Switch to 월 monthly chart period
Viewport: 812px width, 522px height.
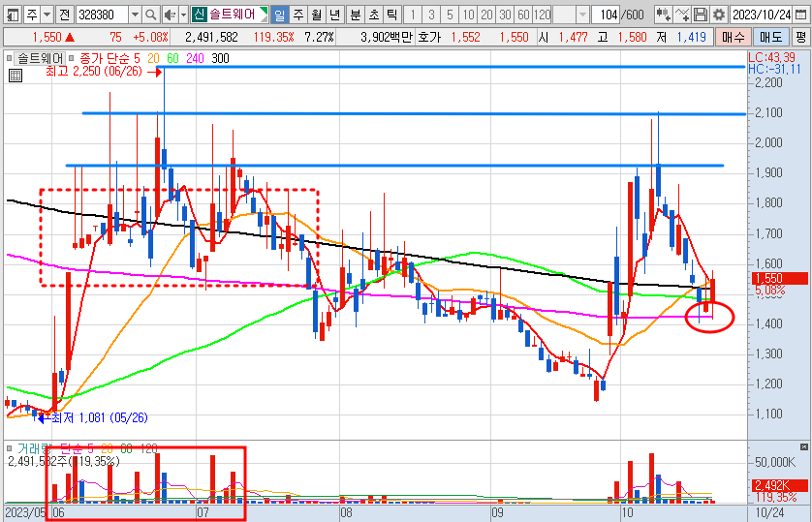point(317,15)
